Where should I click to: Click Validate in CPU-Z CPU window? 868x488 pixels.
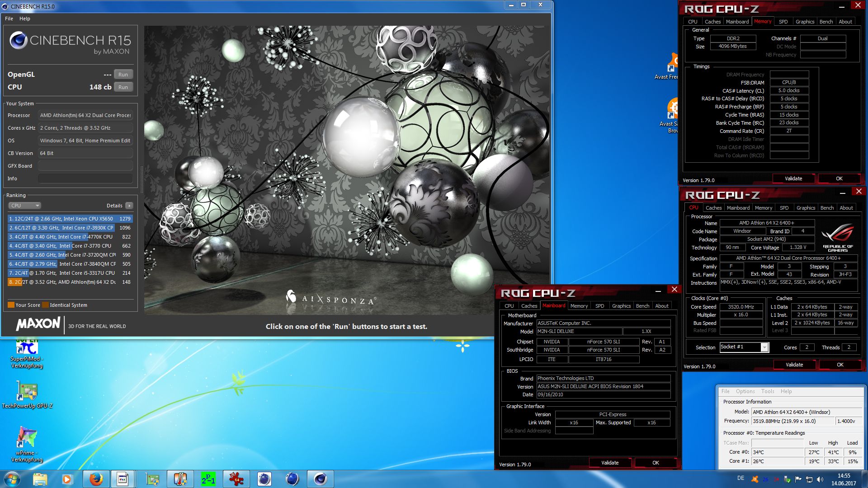point(794,365)
